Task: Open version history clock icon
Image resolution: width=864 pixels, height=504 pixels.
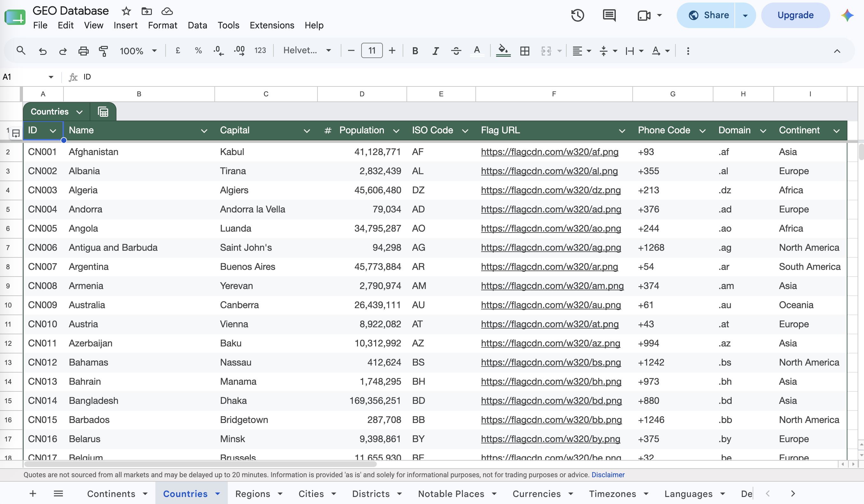Action: 577,15
